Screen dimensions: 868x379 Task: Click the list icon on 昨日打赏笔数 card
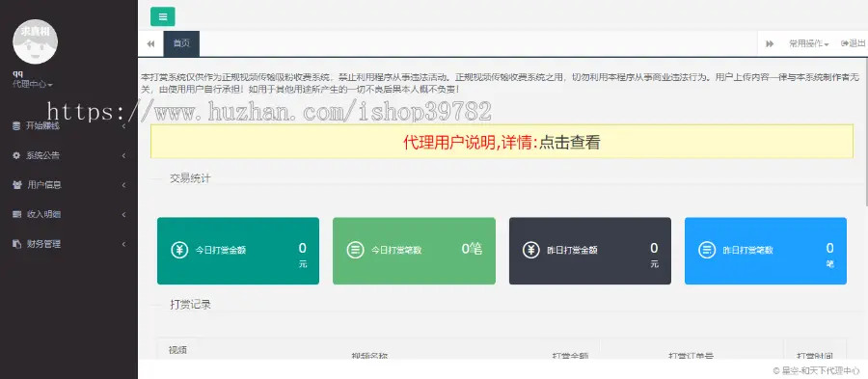707,250
